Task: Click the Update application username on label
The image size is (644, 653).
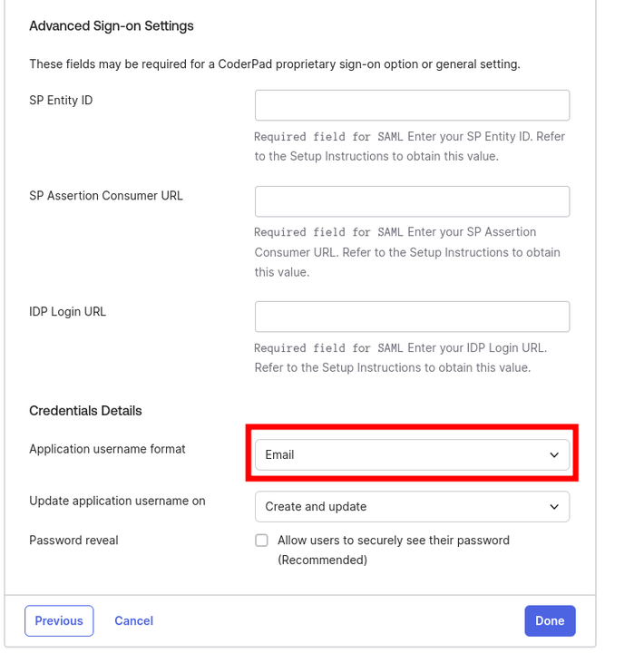Action: [x=117, y=501]
